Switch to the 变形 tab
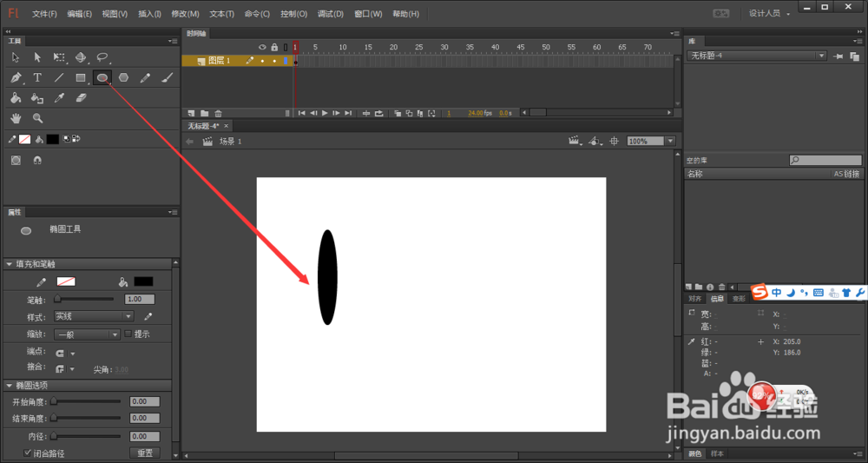 tap(739, 299)
